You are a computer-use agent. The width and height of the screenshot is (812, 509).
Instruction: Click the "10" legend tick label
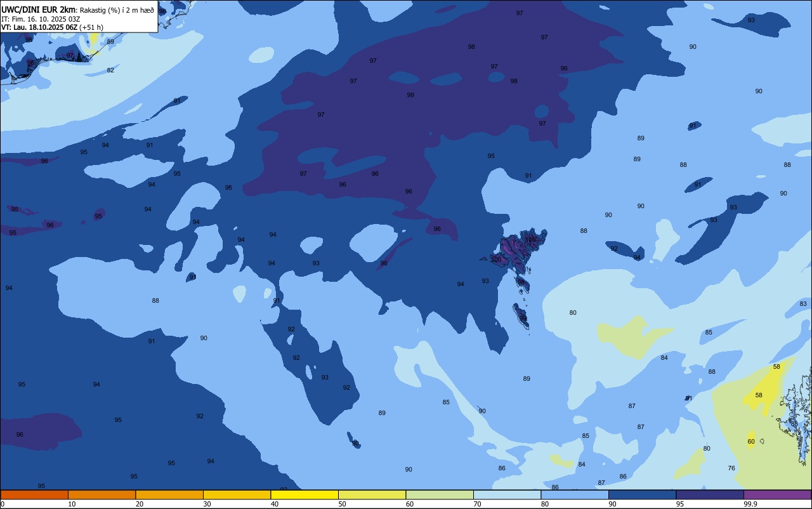coord(72,504)
